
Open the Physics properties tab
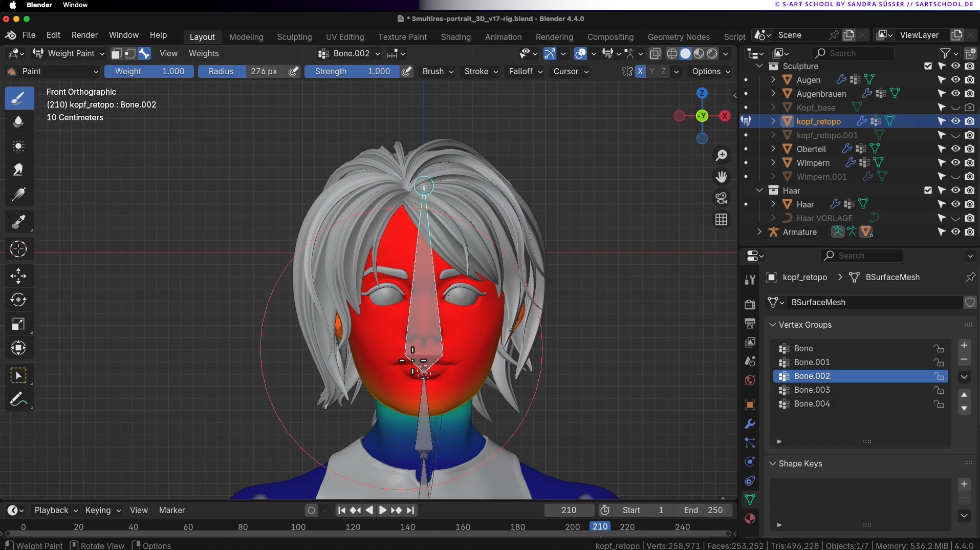click(750, 462)
